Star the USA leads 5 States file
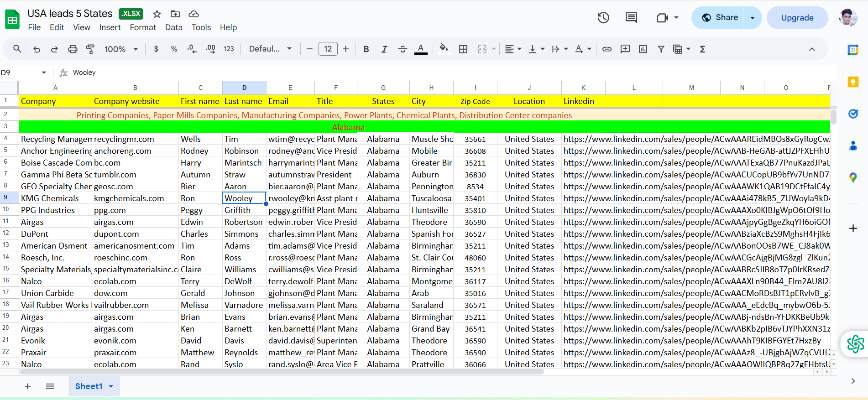This screenshot has width=868, height=400. 157,14
